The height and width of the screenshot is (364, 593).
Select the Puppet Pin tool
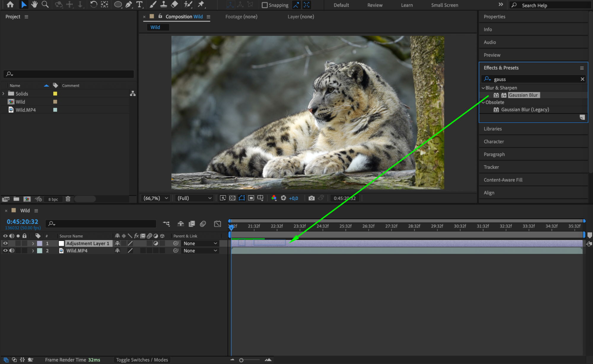201,4
